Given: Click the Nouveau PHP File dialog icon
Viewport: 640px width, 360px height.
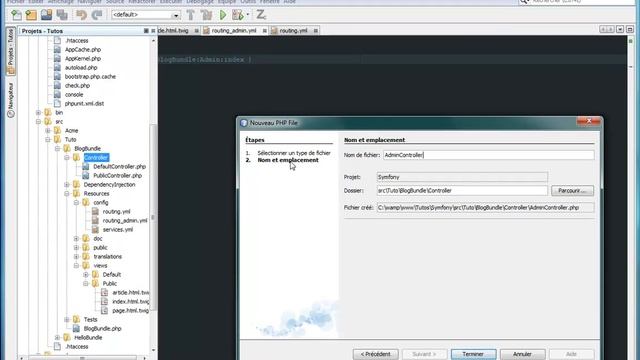Looking at the screenshot, I should (244, 123).
